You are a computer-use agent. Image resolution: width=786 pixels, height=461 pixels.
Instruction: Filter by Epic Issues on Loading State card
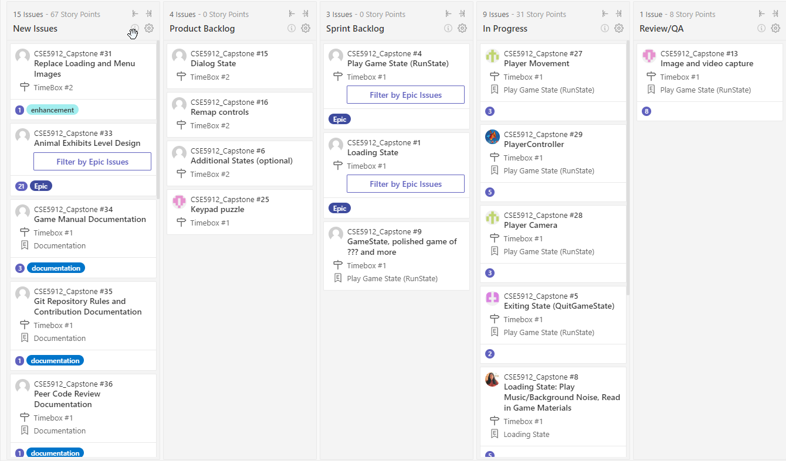[406, 184]
